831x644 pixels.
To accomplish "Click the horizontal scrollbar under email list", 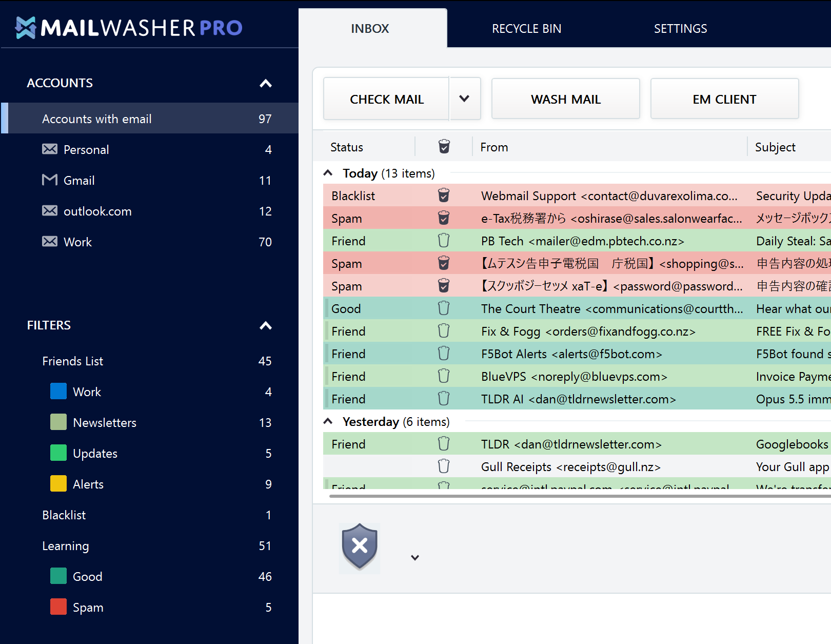I will pos(580,496).
